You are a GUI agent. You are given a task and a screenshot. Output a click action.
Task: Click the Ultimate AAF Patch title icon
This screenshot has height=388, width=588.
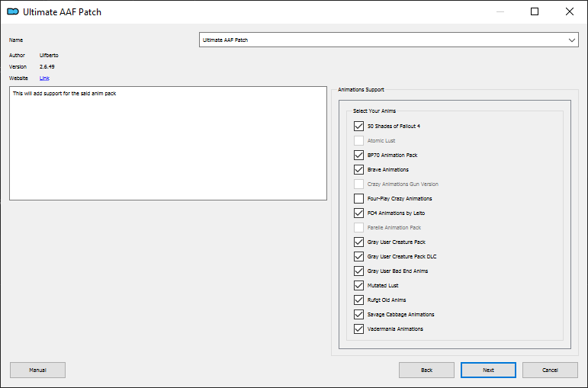[x=13, y=11]
